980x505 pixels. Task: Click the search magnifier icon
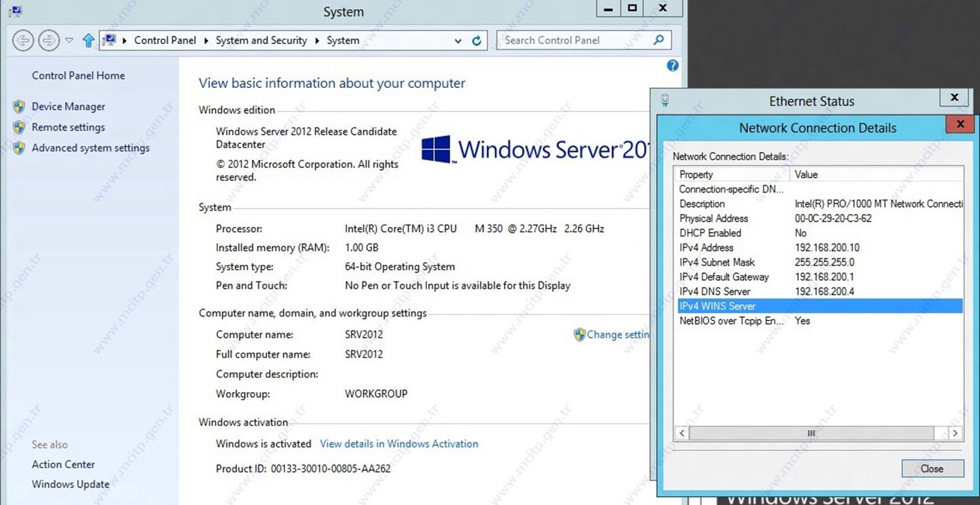(x=659, y=40)
